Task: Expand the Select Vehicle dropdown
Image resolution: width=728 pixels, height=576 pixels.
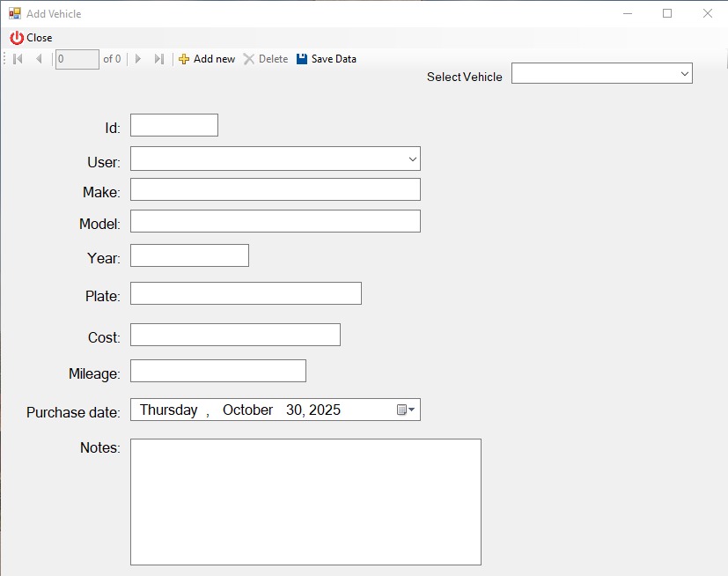Action: (684, 74)
